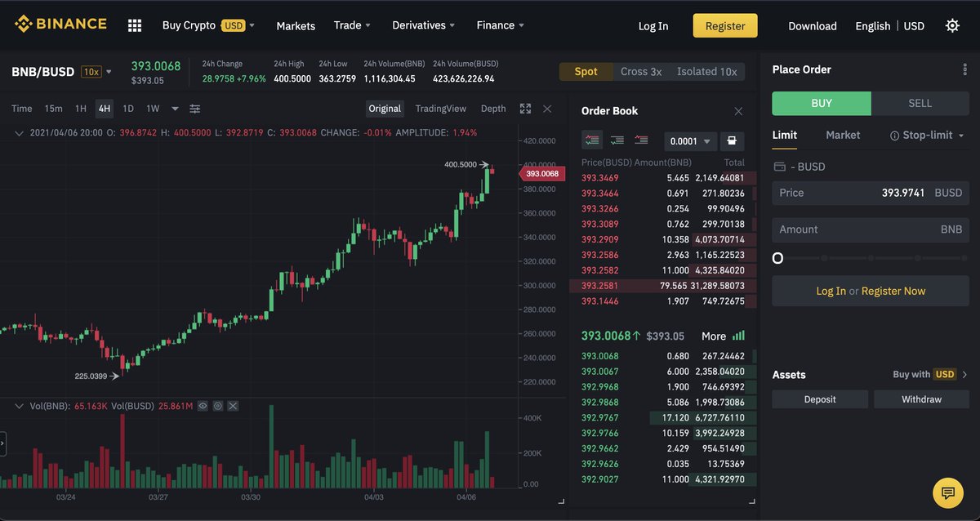The image size is (980, 521).
Task: Click the Register button
Action: click(724, 25)
